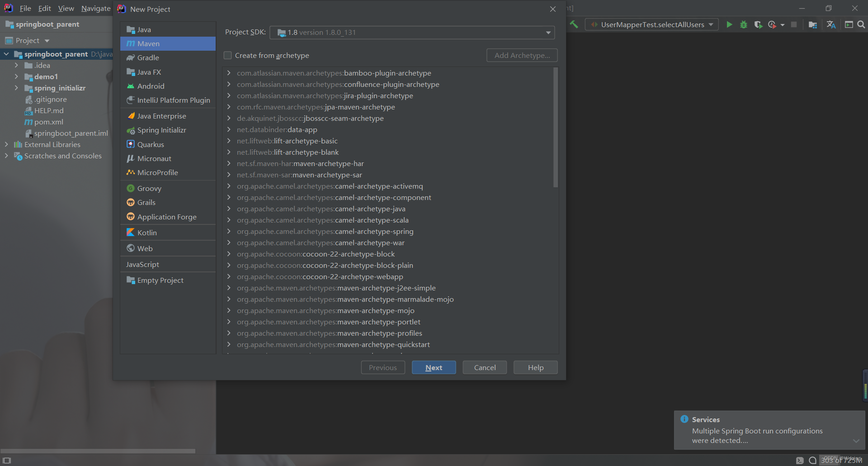
Task: Choose Application Forge project type
Action: pos(168,217)
